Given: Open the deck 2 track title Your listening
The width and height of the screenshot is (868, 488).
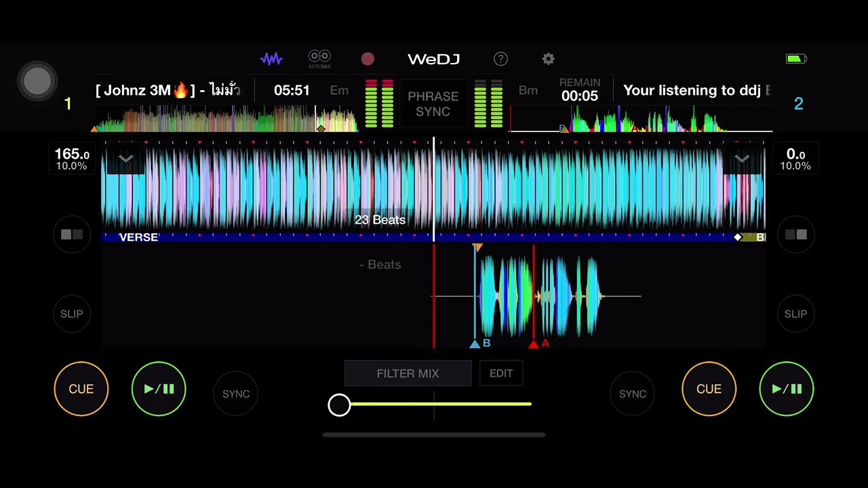Looking at the screenshot, I should [697, 90].
